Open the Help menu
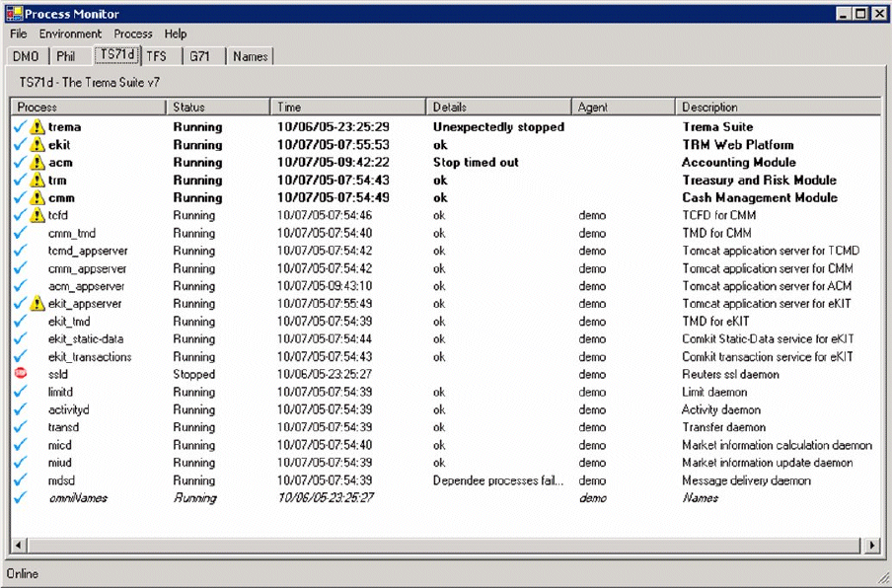The height and width of the screenshot is (588, 892). [176, 34]
